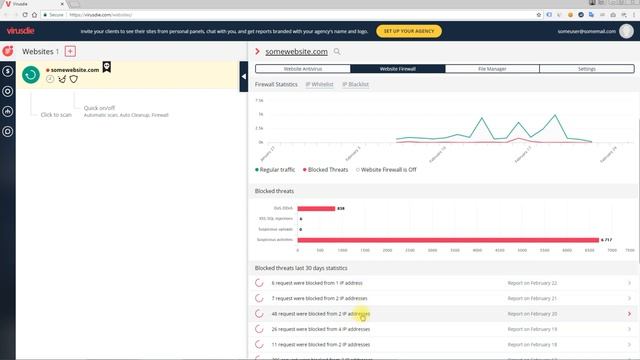This screenshot has height=360, width=640.
Task: Switch to Website Antivirus tab
Action: click(303, 69)
